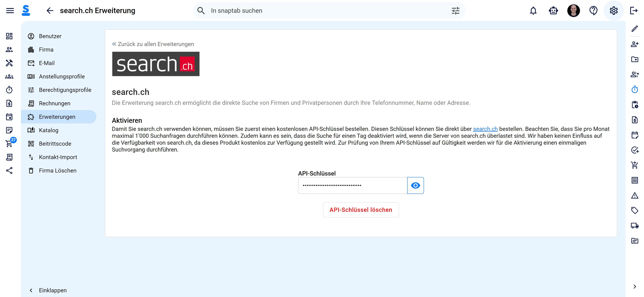Click the snaptab S logo
Viewport: 644px width, 297px height.
[26, 11]
